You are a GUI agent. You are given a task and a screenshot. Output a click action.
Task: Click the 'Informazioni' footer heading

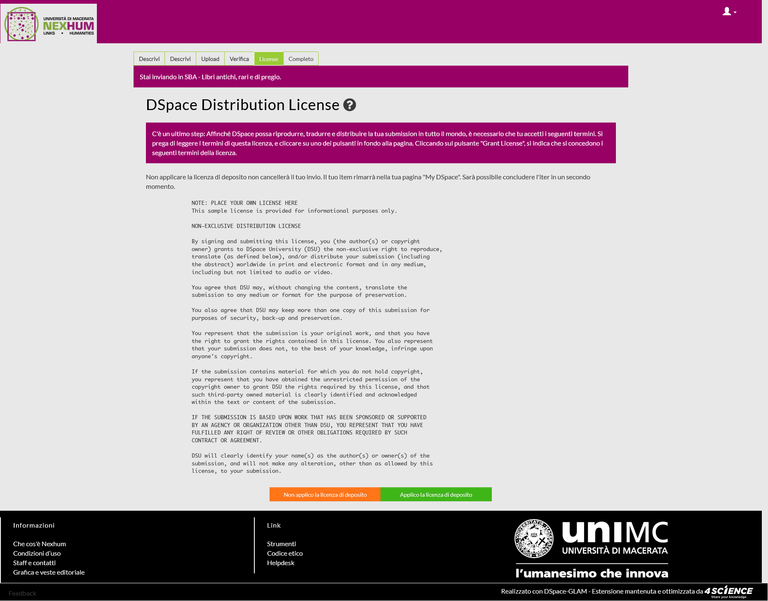pos(34,525)
